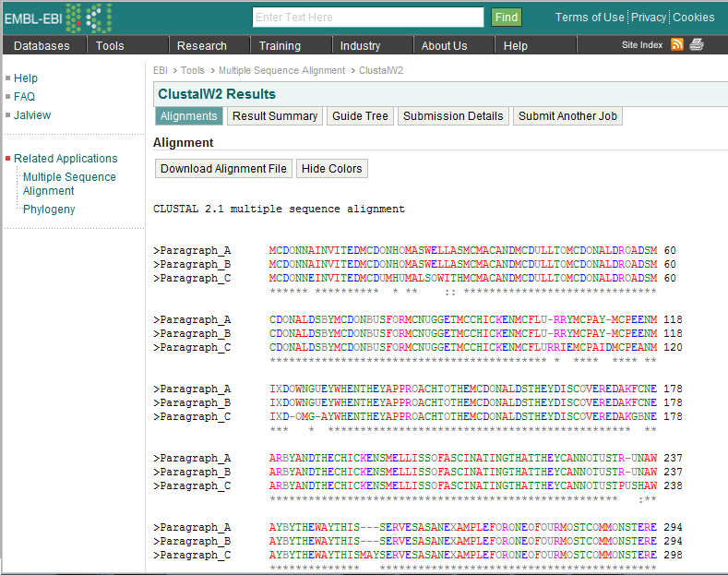The width and height of the screenshot is (728, 575).
Task: Click >Paragraph_C row ending in 298
Action: 418,555
